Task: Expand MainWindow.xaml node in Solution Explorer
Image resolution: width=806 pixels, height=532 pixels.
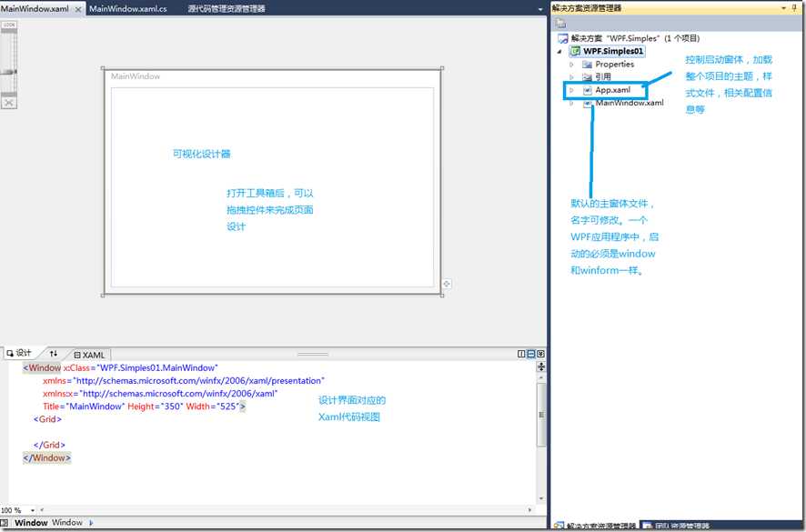Action: point(571,103)
